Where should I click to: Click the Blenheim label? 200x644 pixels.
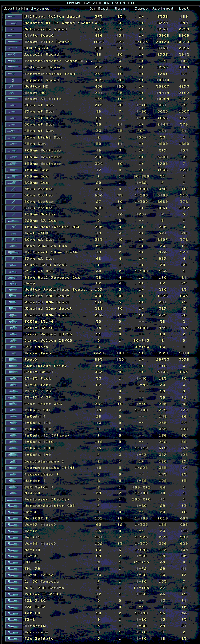(35, 626)
